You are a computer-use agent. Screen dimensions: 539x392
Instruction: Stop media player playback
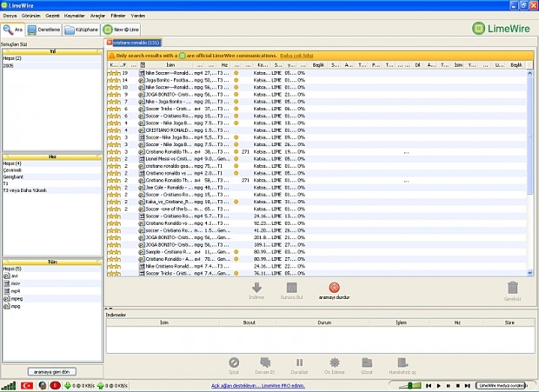[x=457, y=386]
